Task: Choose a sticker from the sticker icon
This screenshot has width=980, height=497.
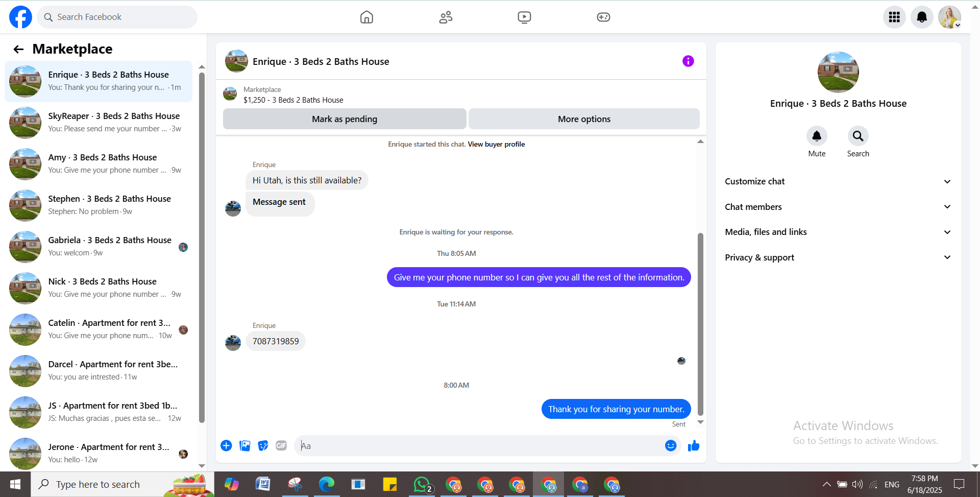Action: (x=263, y=446)
